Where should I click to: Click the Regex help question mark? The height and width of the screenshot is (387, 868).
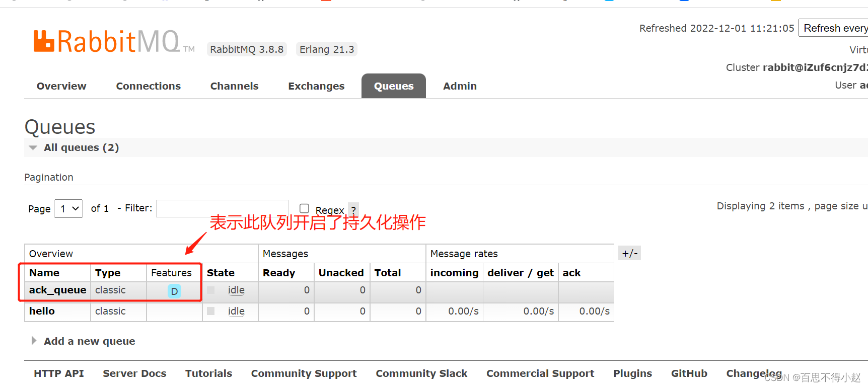(x=353, y=210)
